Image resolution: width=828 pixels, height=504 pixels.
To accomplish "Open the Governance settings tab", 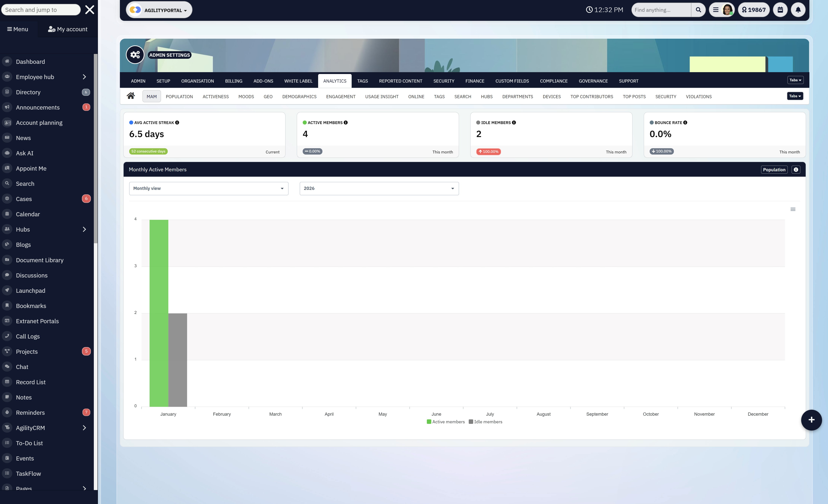I will click(593, 81).
